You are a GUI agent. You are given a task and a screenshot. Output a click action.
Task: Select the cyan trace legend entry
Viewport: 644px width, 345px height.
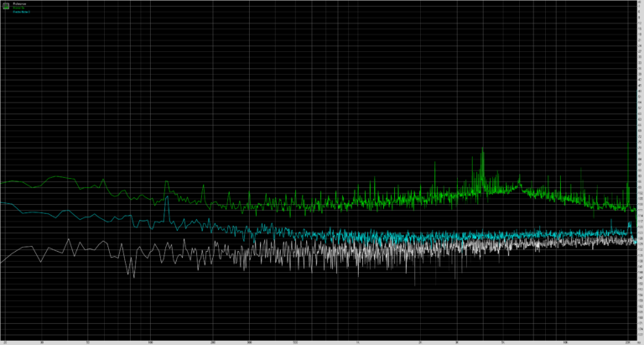pyautogui.click(x=21, y=12)
